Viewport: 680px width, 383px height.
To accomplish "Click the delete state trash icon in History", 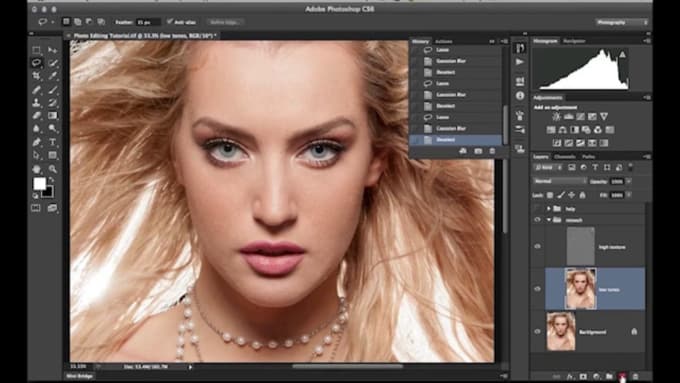I will [492, 151].
